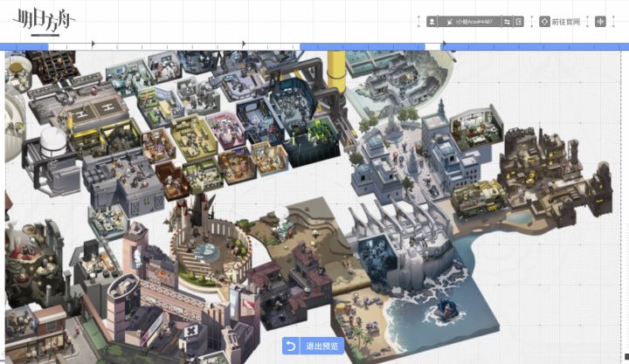Select the greenhouse room with plants

point(477,128)
